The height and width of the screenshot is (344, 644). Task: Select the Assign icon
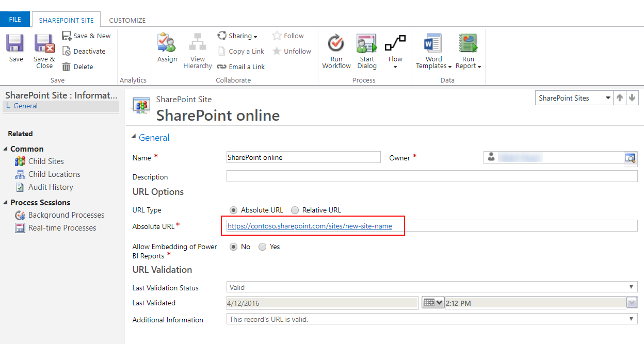tap(167, 49)
